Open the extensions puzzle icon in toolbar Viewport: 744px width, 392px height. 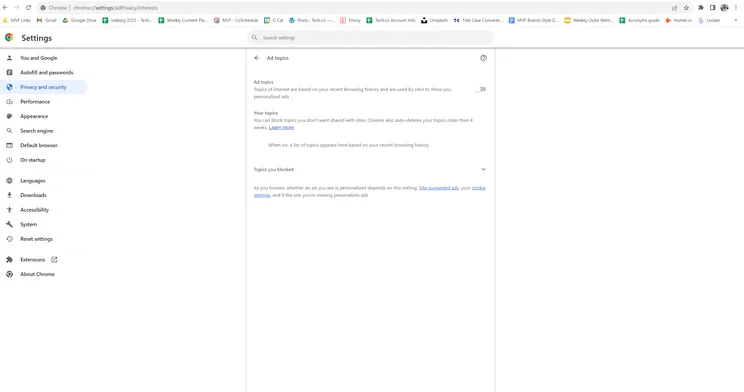tap(700, 8)
